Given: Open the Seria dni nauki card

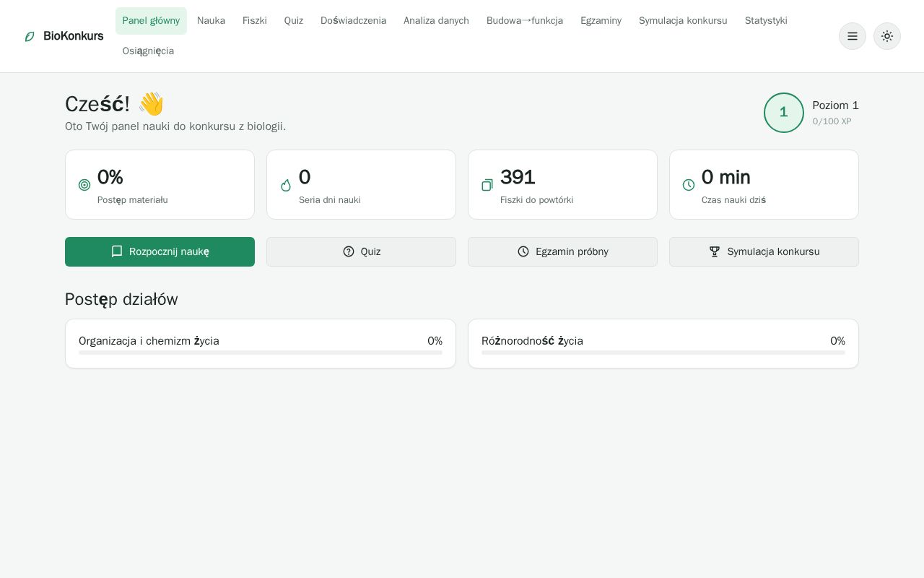Looking at the screenshot, I should pos(361,185).
